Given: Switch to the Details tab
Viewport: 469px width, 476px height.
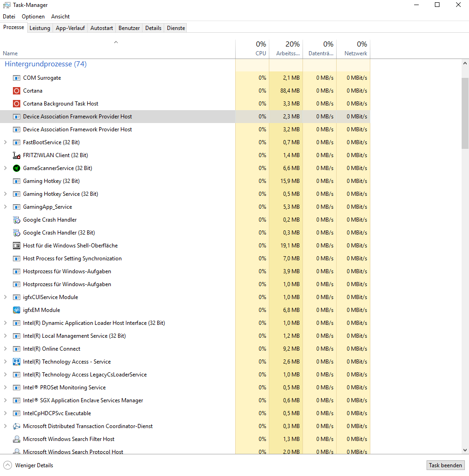Looking at the screenshot, I should click(x=154, y=28).
